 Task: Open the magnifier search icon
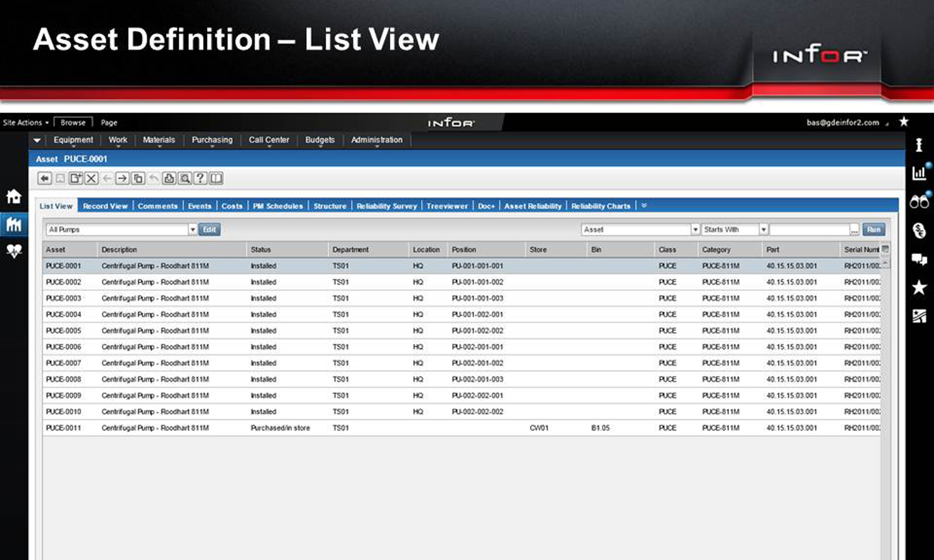[x=185, y=178]
